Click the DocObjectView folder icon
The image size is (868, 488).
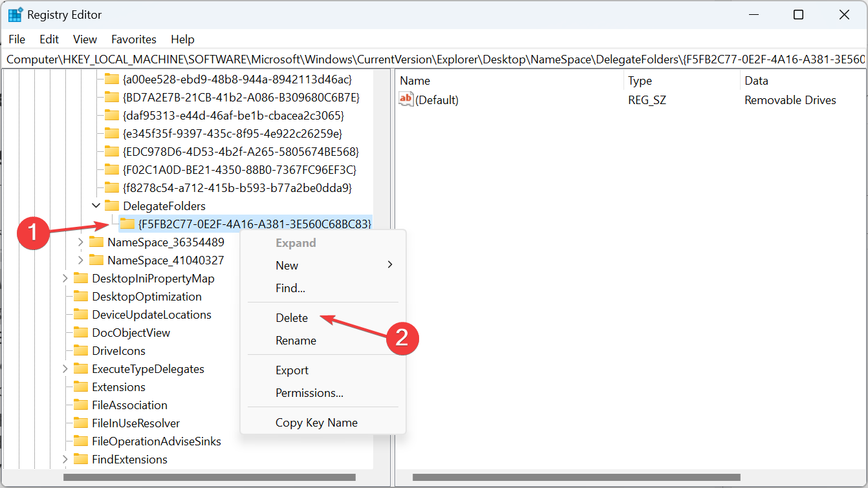(81, 333)
